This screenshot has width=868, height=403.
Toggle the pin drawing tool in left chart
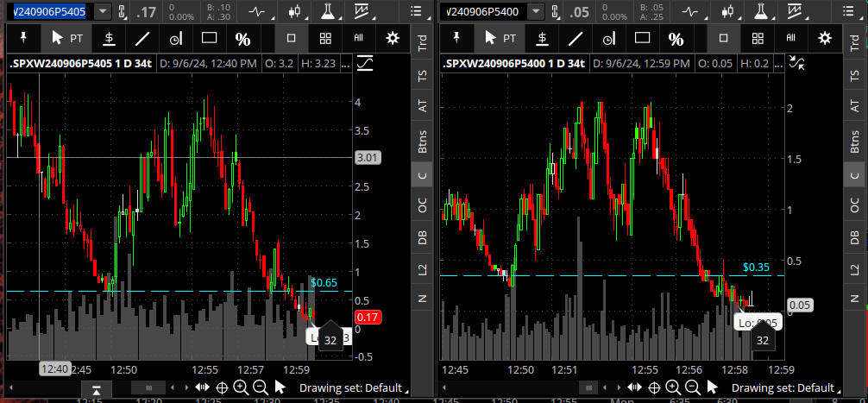coord(23,39)
